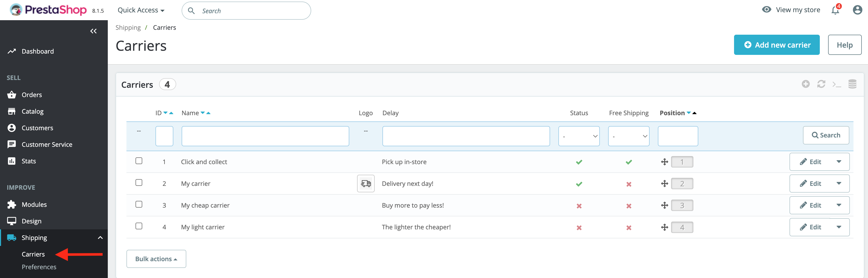
Task: Enable free shipping for My carrier
Action: point(629,184)
